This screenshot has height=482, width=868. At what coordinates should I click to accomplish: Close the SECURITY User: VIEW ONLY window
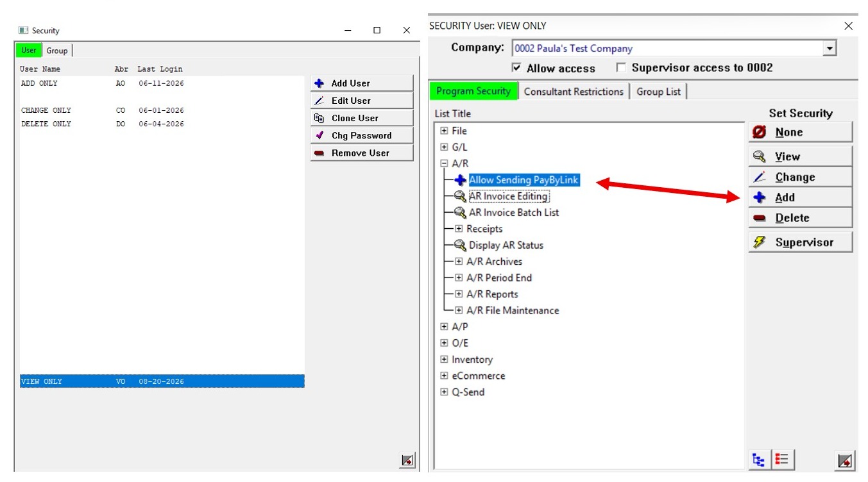click(848, 26)
